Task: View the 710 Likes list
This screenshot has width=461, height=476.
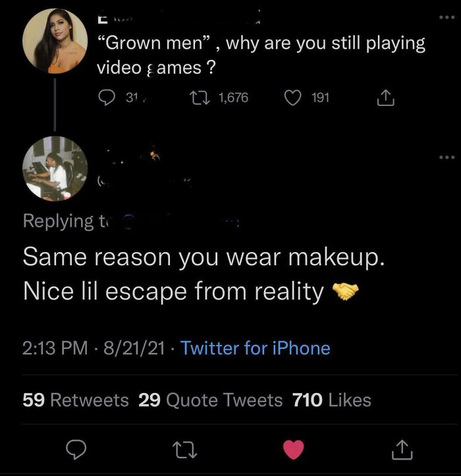Action: 331,400
